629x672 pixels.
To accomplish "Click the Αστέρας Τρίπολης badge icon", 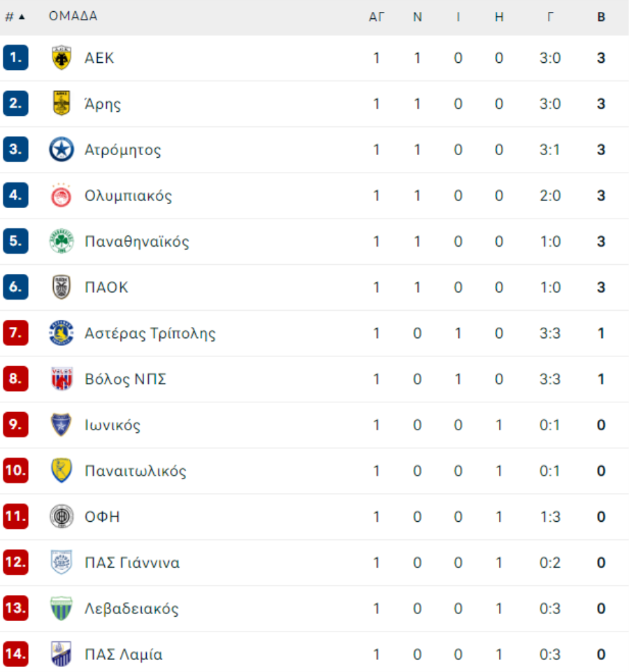I will click(x=62, y=333).
